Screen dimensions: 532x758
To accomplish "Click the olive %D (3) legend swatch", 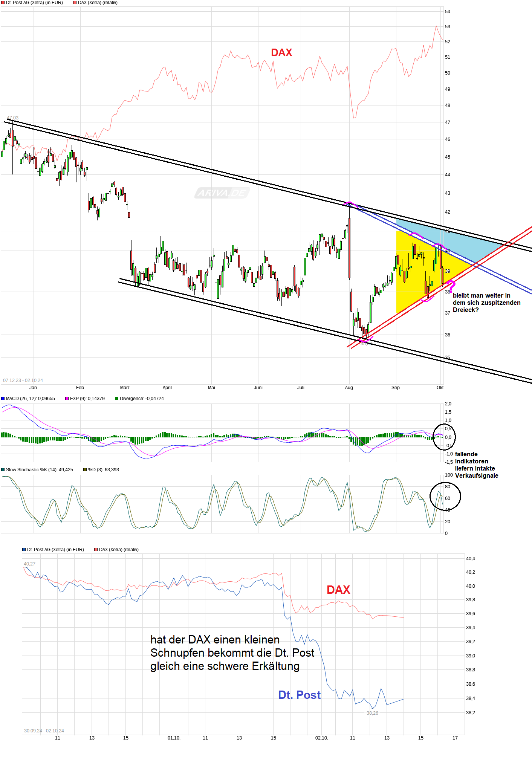I will (x=85, y=469).
